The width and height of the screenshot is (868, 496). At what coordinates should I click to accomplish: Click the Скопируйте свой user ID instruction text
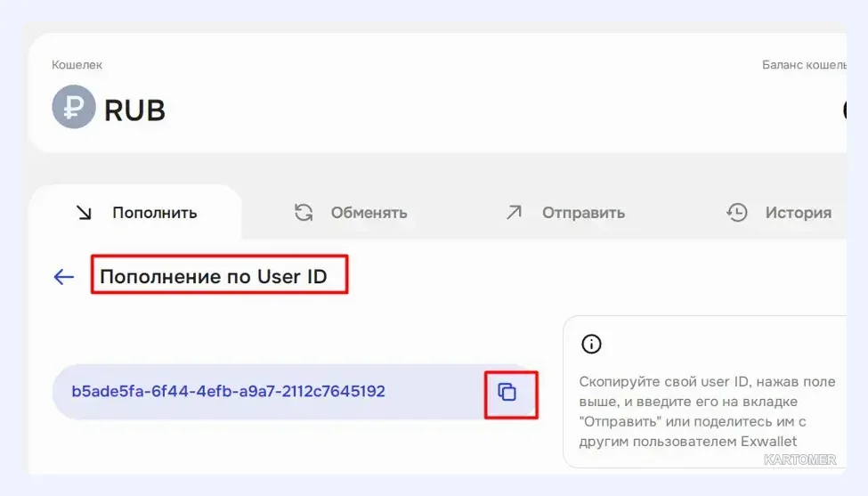(x=707, y=411)
